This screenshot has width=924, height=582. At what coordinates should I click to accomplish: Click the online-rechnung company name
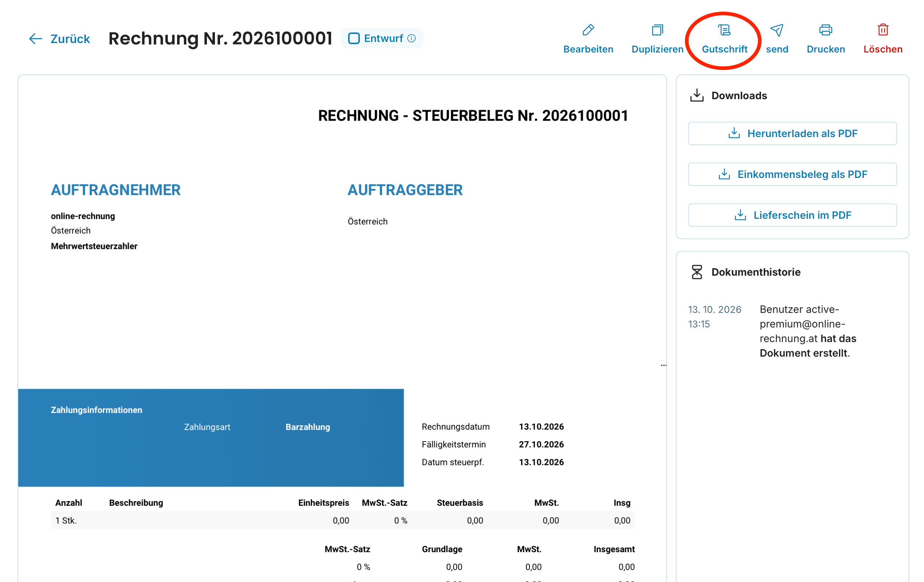[83, 216]
